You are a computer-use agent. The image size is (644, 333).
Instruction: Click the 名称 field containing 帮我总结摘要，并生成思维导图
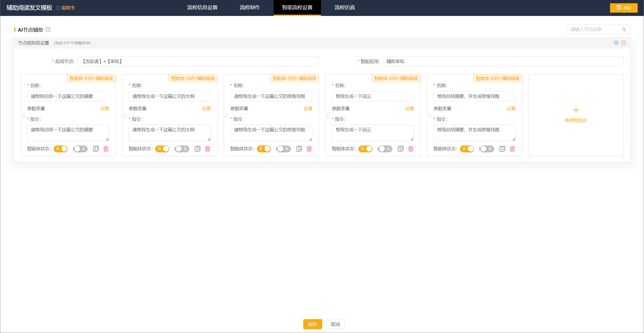pos(474,96)
